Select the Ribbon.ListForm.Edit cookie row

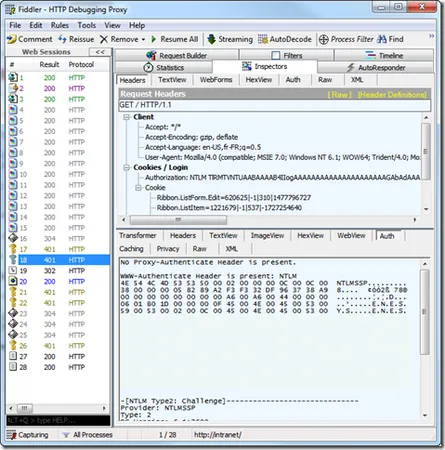point(234,197)
